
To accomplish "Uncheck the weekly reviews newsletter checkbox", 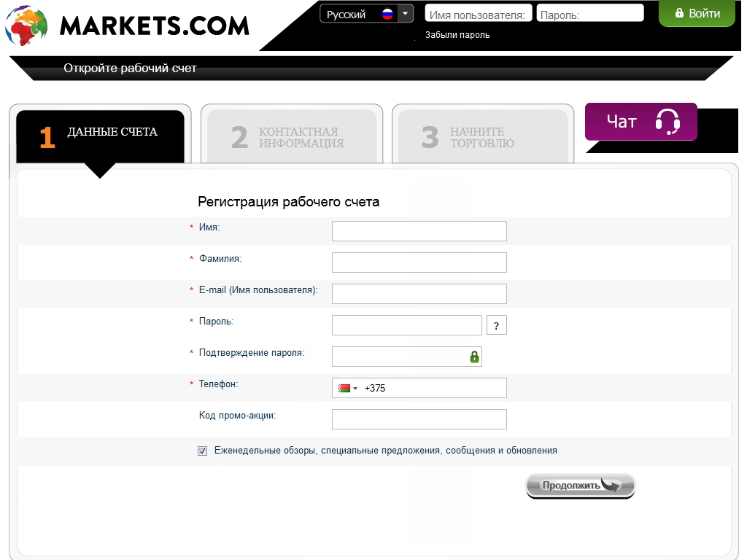I will (202, 451).
